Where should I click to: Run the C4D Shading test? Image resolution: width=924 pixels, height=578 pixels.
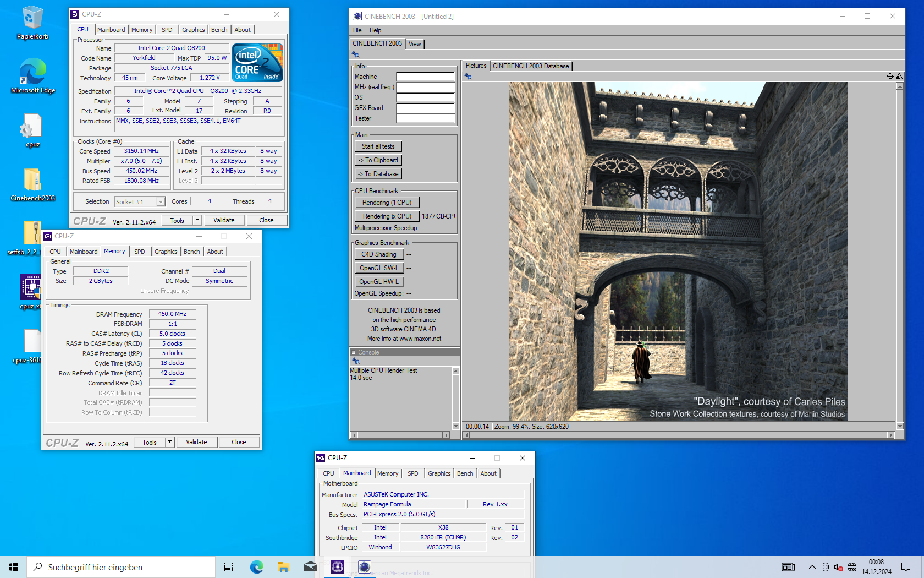[379, 254]
